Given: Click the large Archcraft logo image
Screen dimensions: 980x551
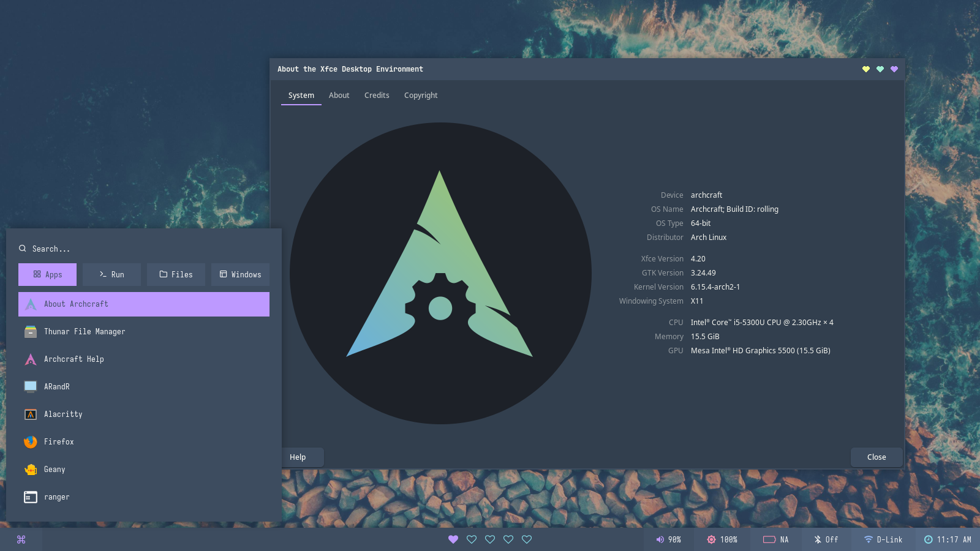Looking at the screenshot, I should [440, 273].
